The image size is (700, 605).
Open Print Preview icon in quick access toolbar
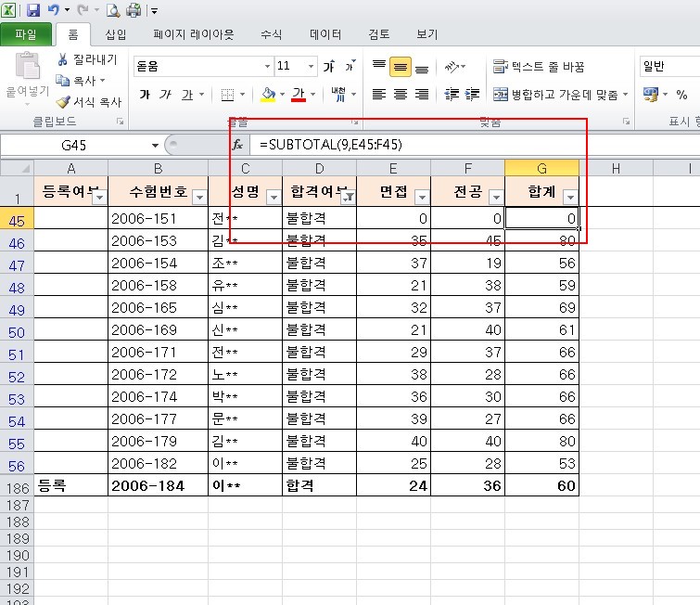pos(113,10)
